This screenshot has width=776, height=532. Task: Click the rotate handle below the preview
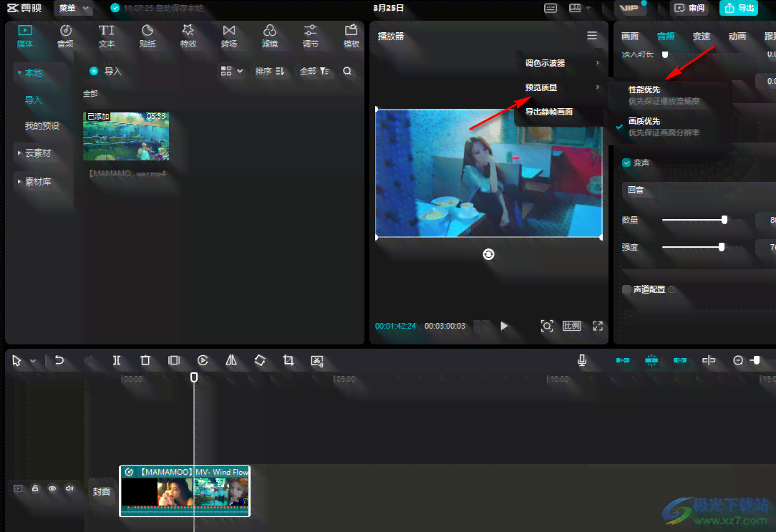(488, 254)
